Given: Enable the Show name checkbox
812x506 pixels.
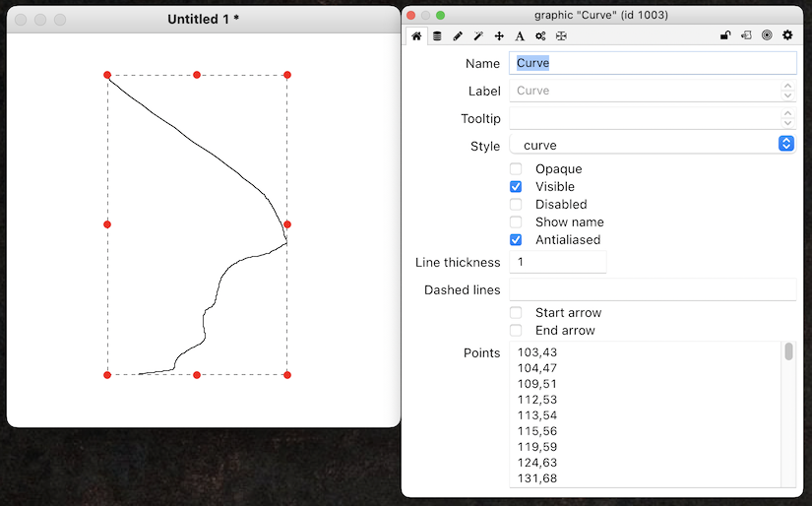Looking at the screenshot, I should pos(516,222).
